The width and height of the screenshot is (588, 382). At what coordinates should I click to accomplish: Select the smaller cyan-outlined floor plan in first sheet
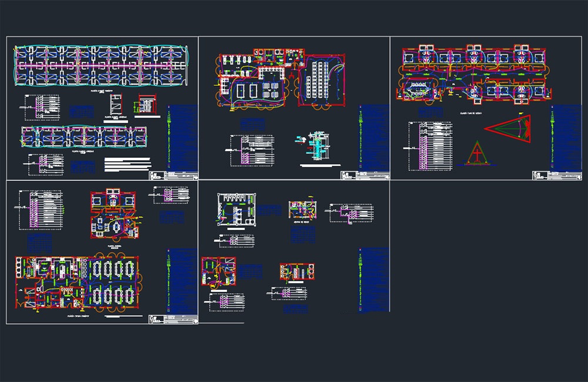[84, 136]
